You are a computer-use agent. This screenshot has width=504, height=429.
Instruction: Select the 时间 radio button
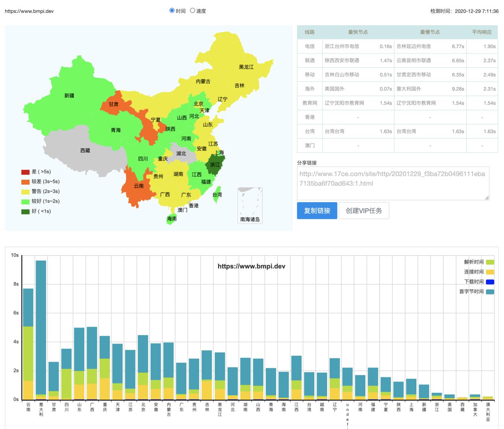(172, 11)
